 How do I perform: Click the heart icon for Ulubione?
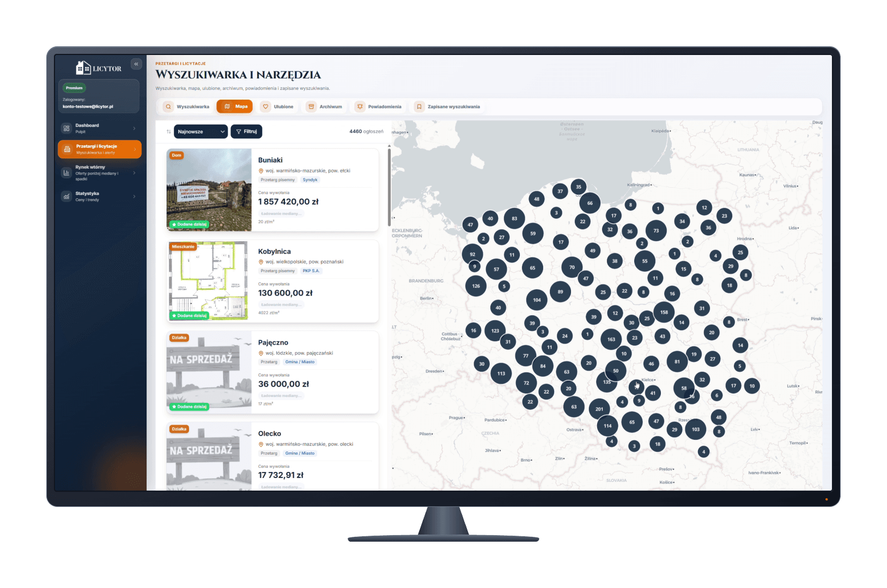[x=266, y=107]
